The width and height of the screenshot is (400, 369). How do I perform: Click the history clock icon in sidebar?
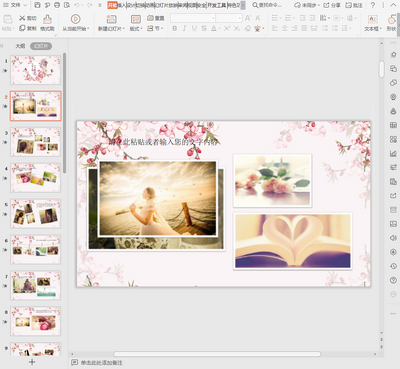click(x=393, y=266)
